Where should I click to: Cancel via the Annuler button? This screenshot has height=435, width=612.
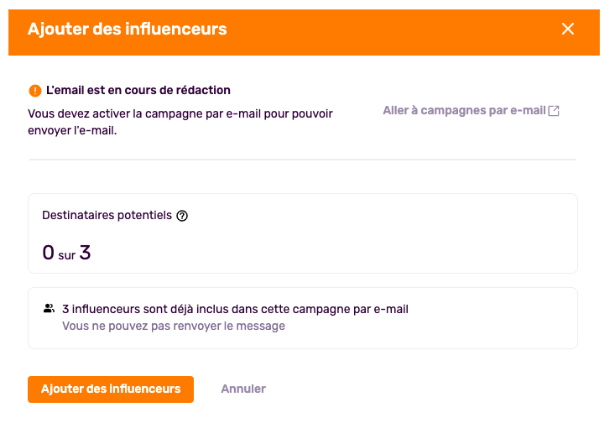tap(243, 389)
